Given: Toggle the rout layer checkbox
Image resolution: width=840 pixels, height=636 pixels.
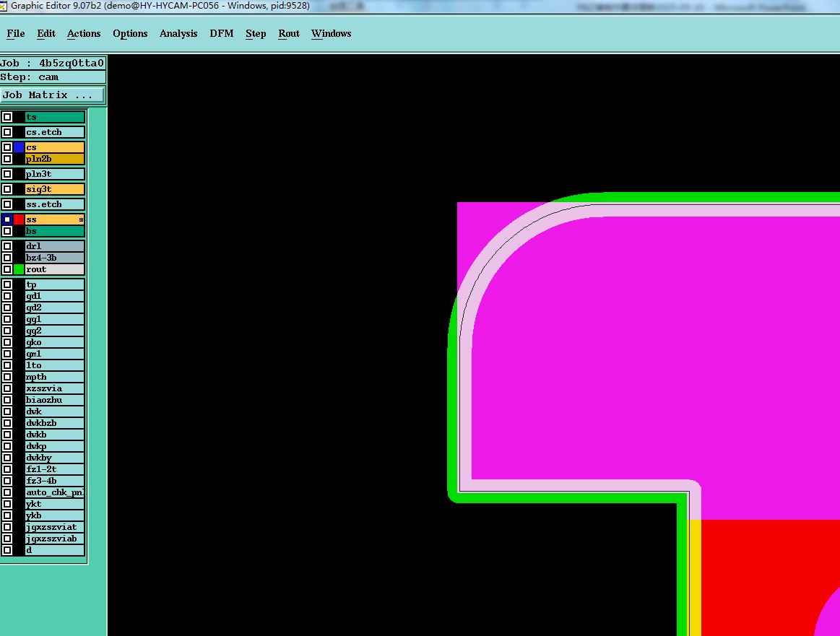Looking at the screenshot, I should coord(7,269).
